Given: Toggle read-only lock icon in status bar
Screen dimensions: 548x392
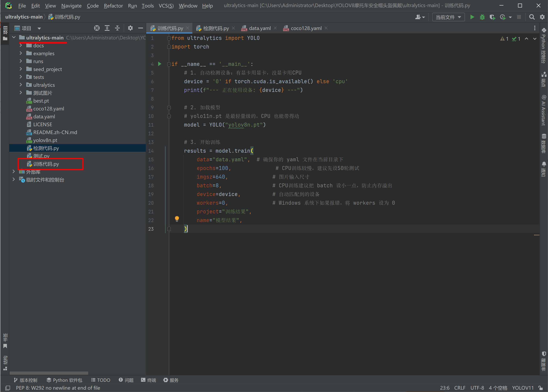Looking at the screenshot, I should coord(541,388).
